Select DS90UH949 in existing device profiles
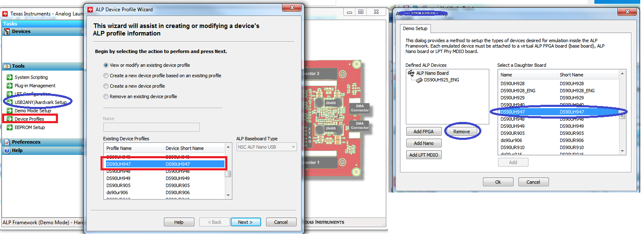This screenshot has width=644, height=238. 165,178
